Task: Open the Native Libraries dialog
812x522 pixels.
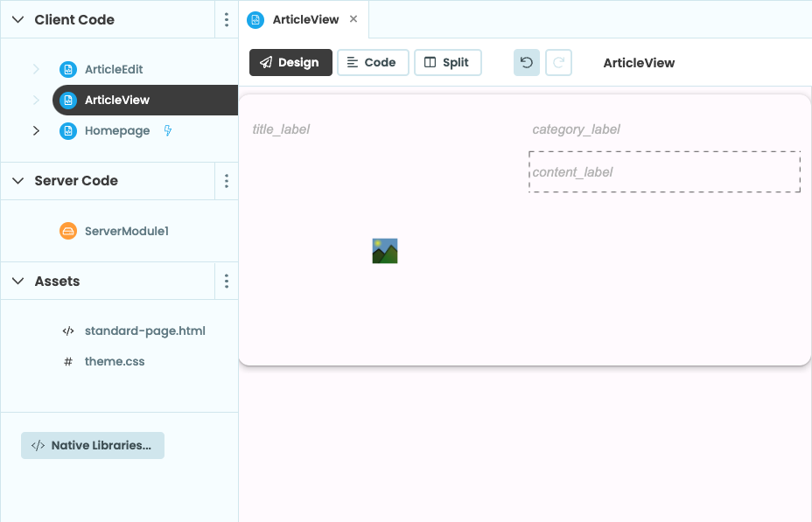Action: pos(92,445)
